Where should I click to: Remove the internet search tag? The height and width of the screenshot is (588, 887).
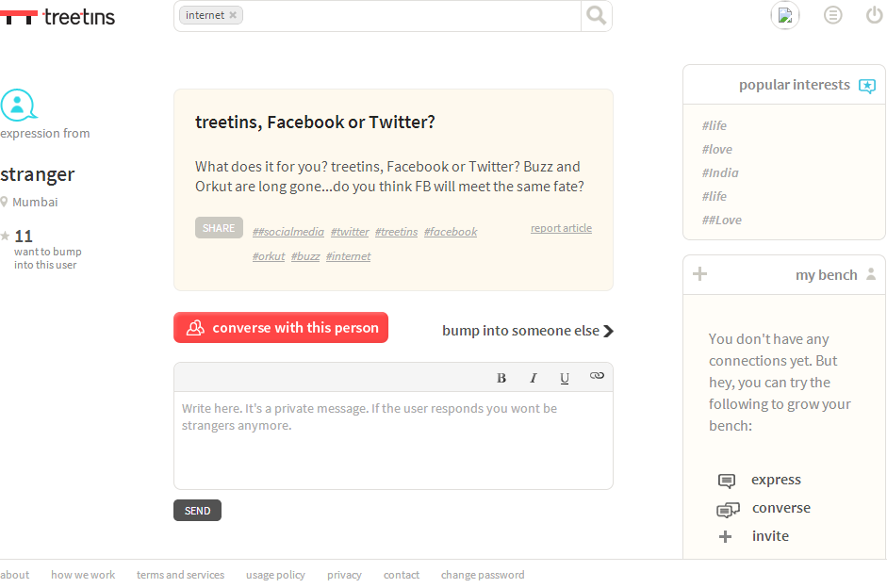click(233, 15)
